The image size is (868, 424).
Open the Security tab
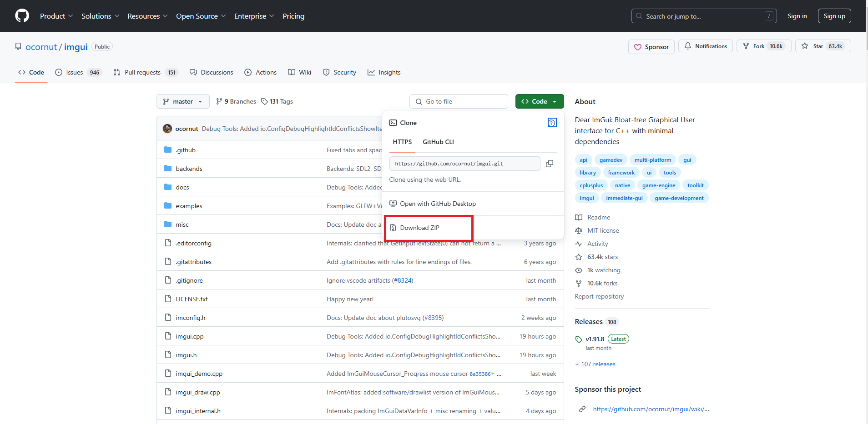[339, 72]
